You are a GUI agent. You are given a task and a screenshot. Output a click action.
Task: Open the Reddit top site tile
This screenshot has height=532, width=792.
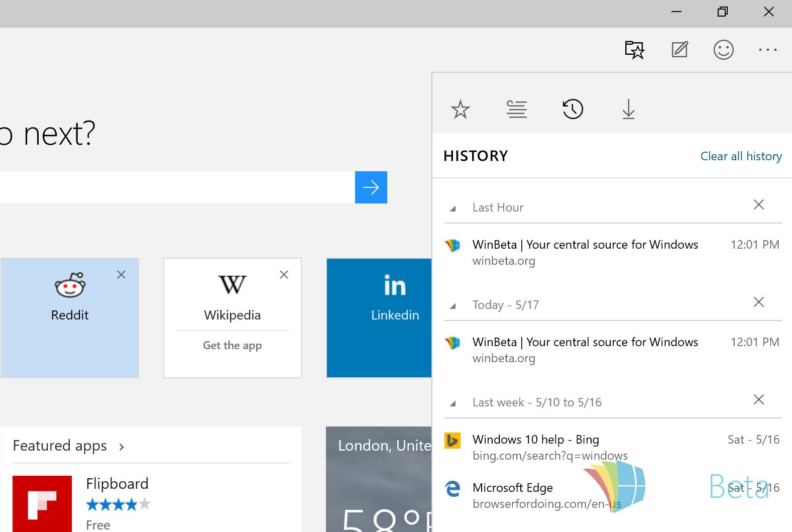point(70,318)
